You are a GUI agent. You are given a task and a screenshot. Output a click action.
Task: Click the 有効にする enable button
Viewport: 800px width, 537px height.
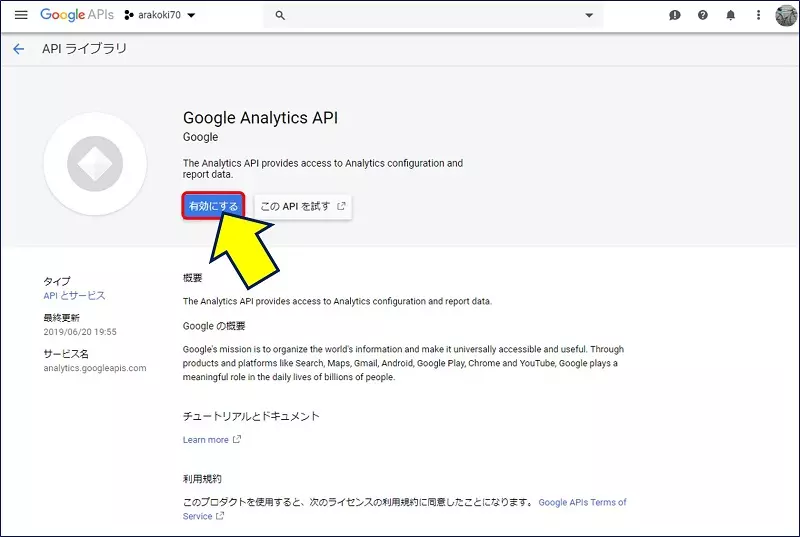213,206
